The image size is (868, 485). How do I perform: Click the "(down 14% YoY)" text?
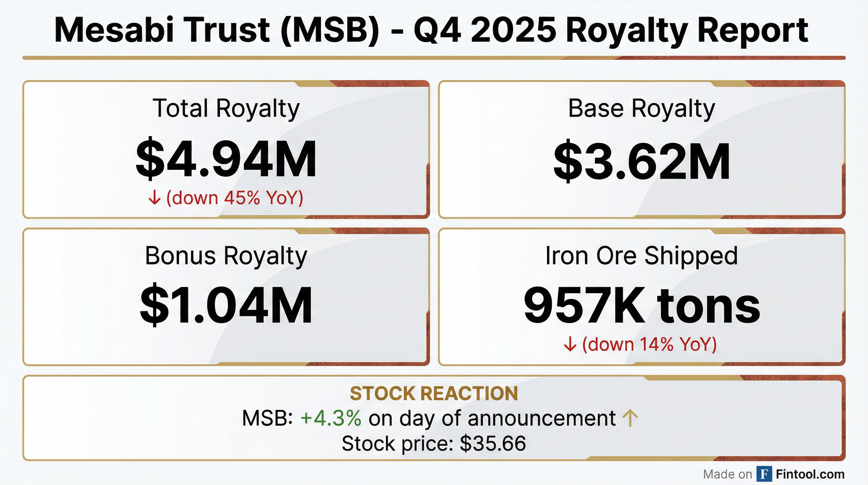pos(649,344)
